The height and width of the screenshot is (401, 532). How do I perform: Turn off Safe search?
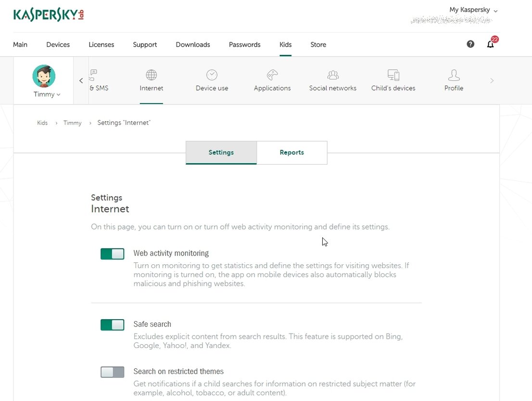pyautogui.click(x=112, y=324)
